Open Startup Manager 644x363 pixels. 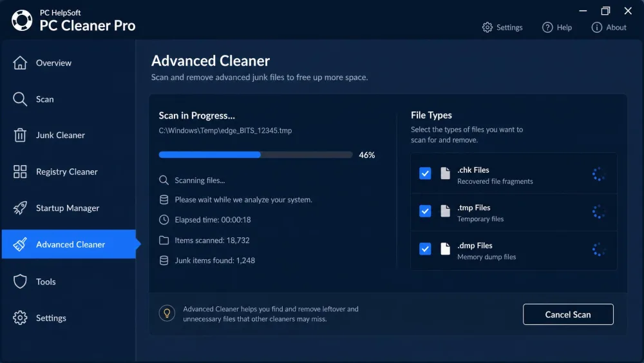[69, 208]
